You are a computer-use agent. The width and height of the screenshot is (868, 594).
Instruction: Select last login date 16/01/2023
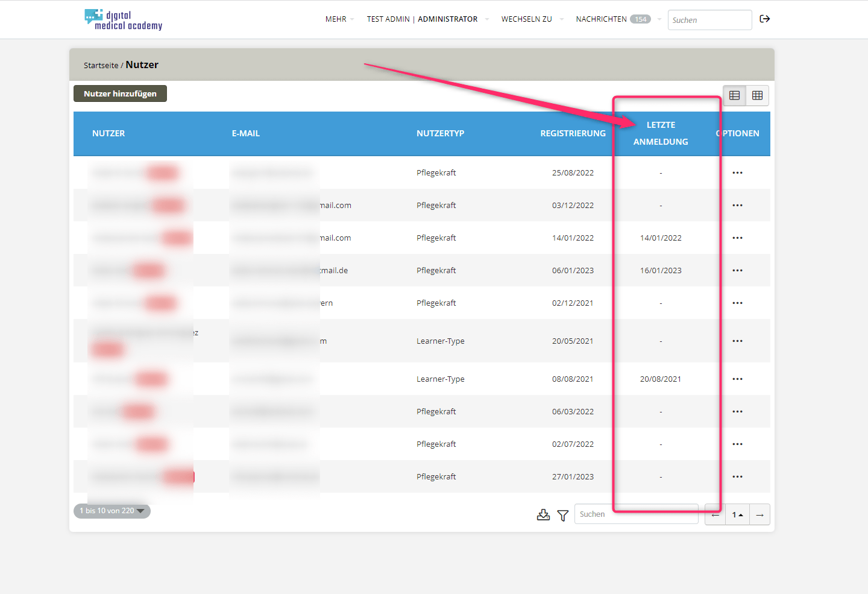(661, 271)
